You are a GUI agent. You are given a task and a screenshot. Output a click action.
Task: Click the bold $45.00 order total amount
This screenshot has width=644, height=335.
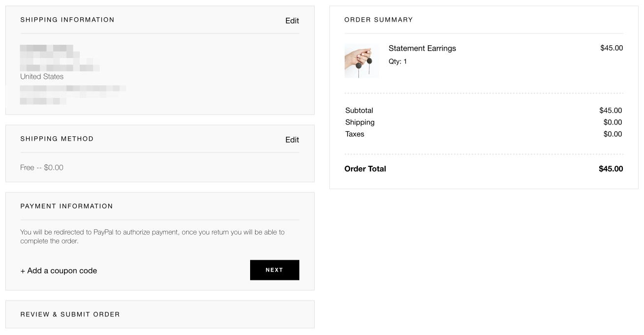(x=611, y=169)
